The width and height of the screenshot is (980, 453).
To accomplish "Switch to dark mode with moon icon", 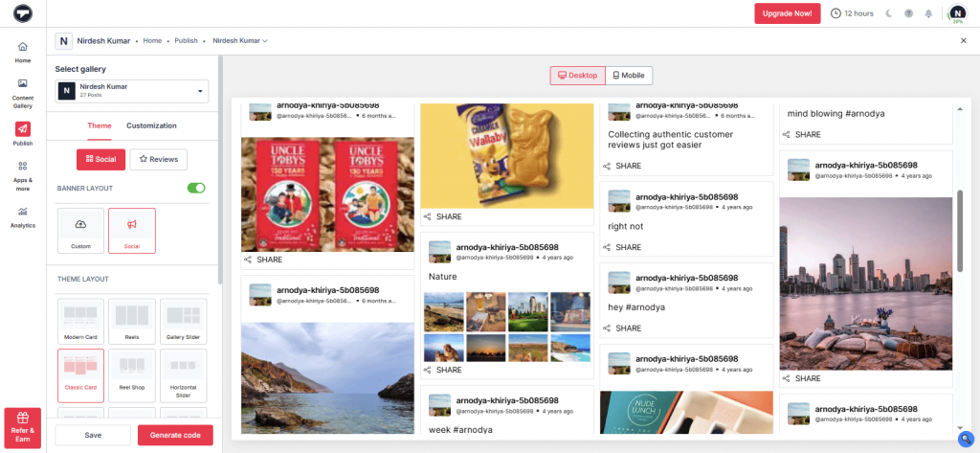I will [x=889, y=13].
